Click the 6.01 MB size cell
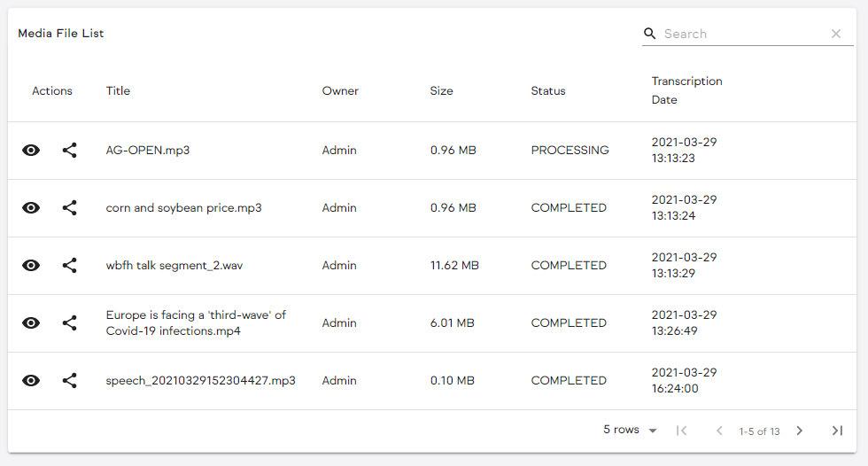This screenshot has width=868, height=466. 453,322
